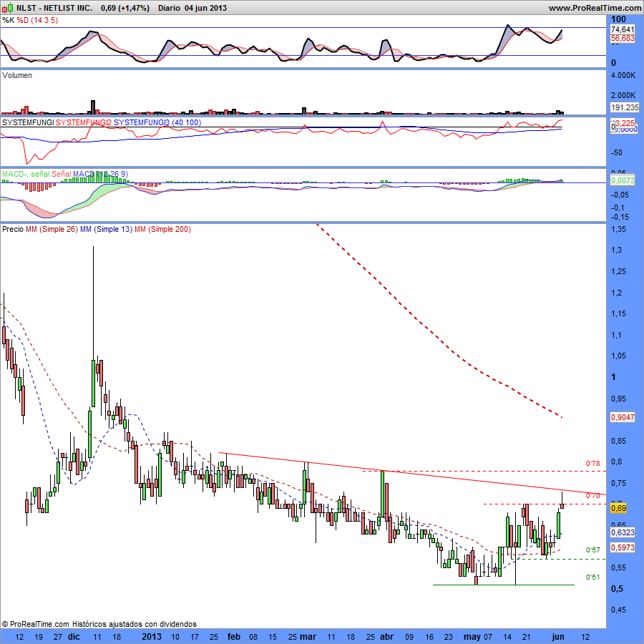Click the 'jun' month marker on the date axis
644x644 pixels.
pyautogui.click(x=557, y=637)
